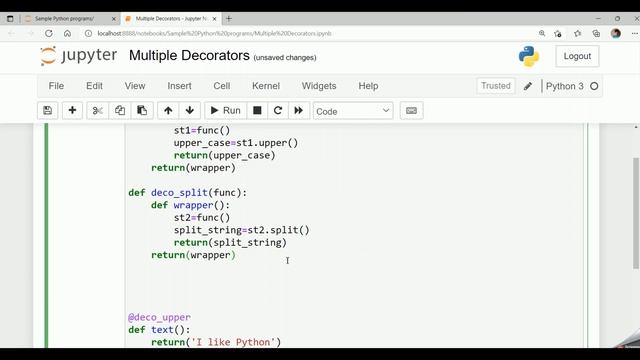Viewport: 640px width, 360px height.
Task: Place cursor on the def deco_split(func): line
Action: [187, 193]
